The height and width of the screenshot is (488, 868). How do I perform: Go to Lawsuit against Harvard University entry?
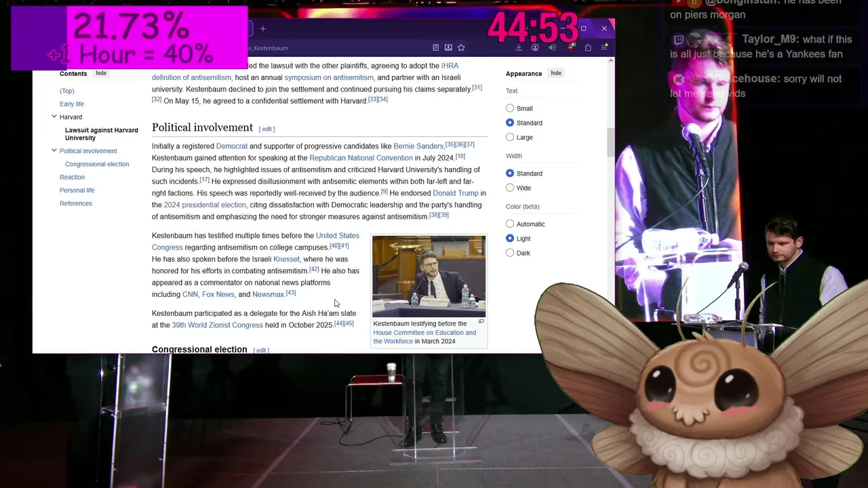pos(101,134)
